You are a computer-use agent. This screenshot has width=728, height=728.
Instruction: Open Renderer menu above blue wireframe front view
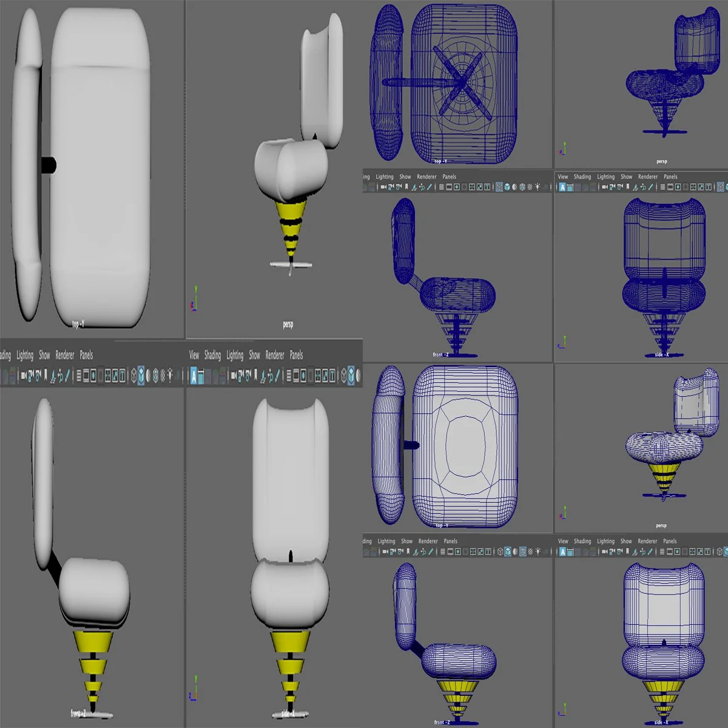pos(426,177)
